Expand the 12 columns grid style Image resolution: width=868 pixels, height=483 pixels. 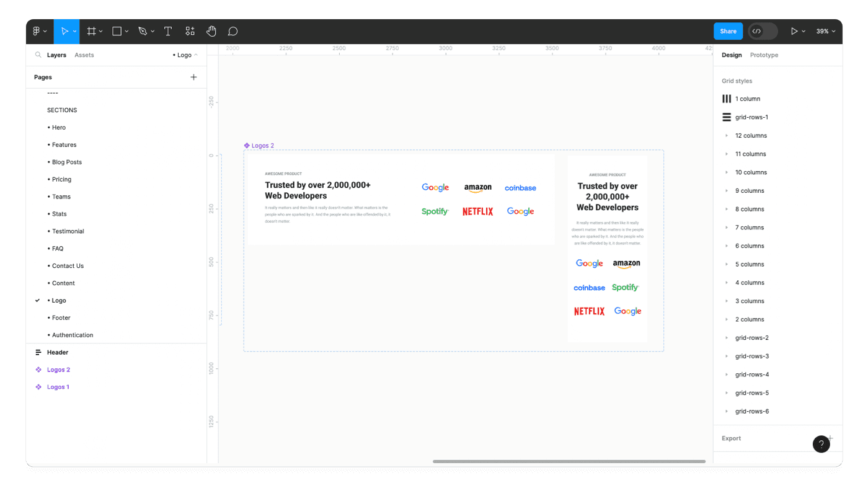click(727, 136)
